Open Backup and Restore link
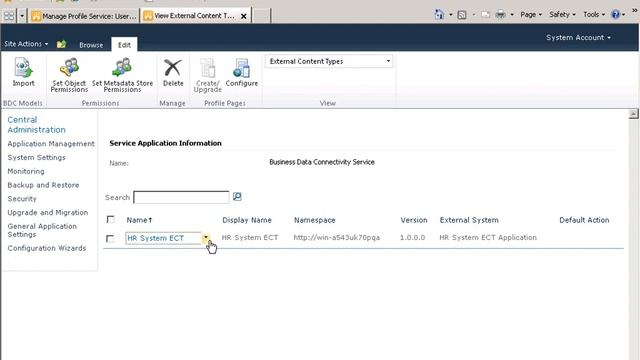 43,185
